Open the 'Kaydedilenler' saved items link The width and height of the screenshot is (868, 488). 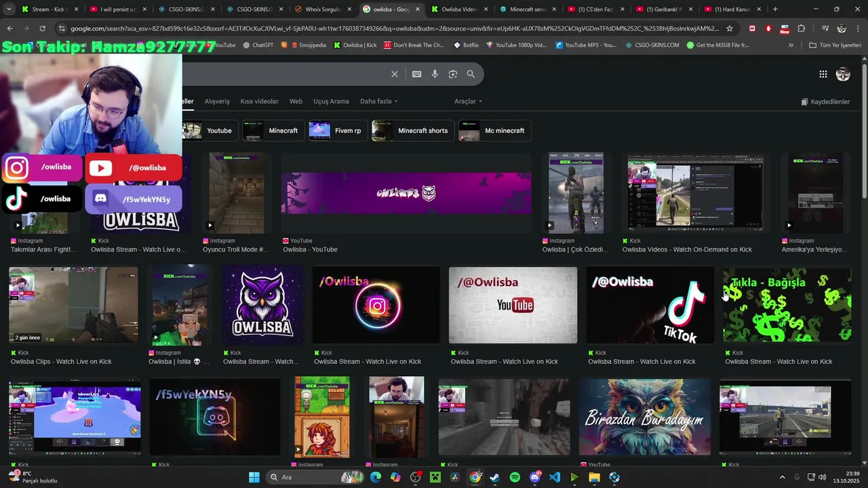(825, 102)
